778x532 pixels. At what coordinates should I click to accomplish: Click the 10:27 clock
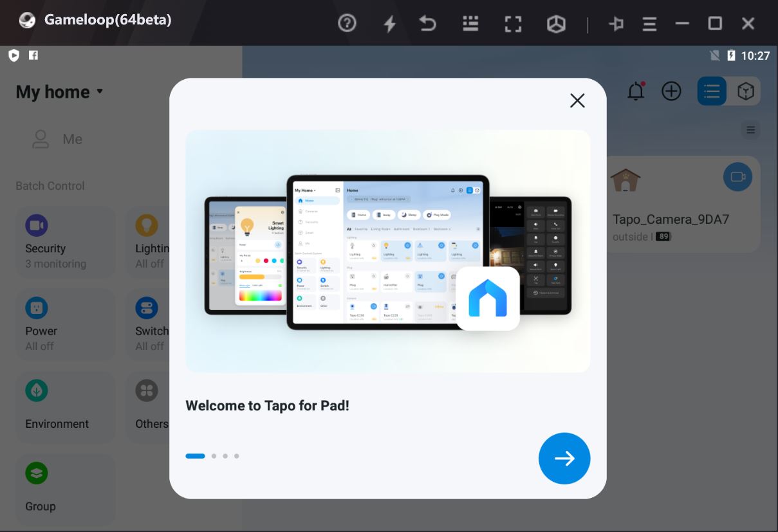755,55
